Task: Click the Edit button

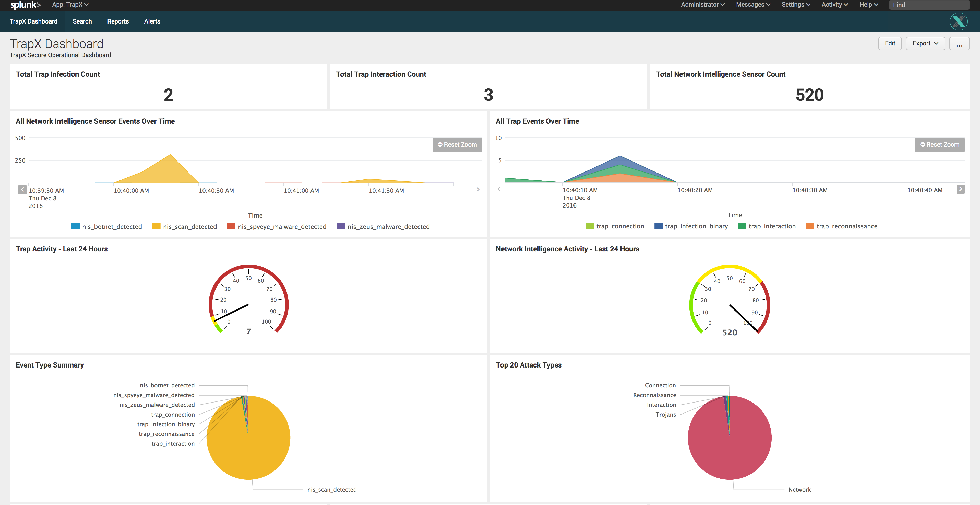Action: (890, 43)
